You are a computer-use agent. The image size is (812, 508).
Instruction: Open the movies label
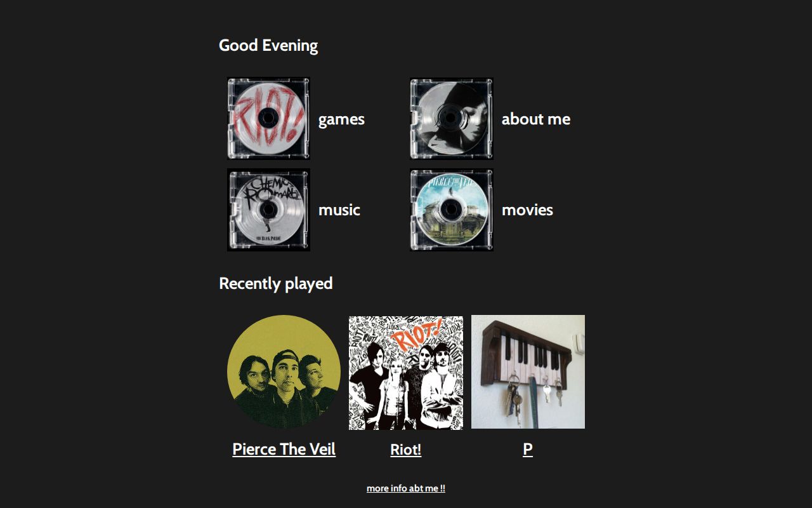[x=527, y=210]
